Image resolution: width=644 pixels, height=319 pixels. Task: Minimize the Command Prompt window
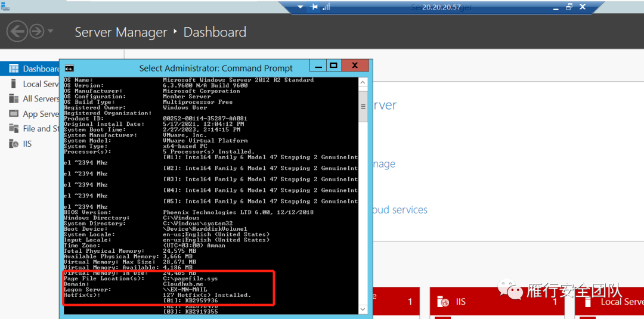pyautogui.click(x=317, y=66)
